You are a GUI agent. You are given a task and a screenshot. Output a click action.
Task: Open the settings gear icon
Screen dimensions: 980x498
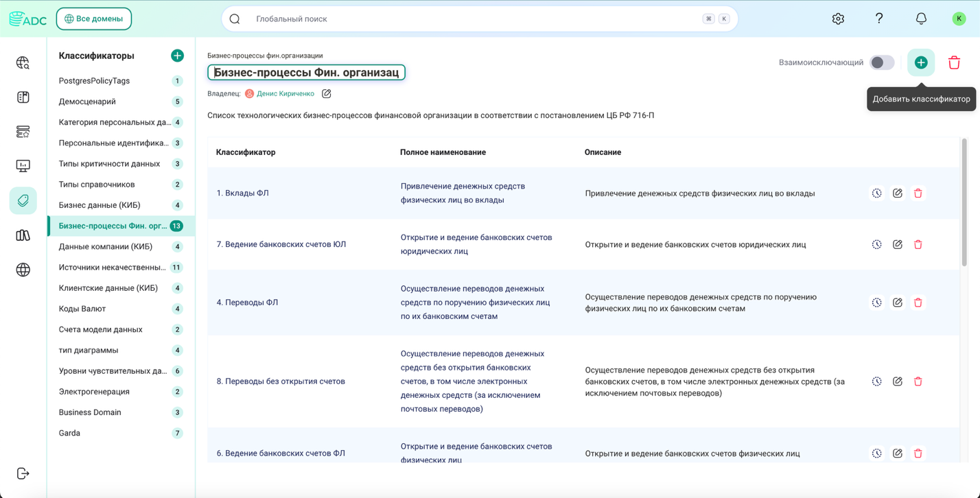coord(838,19)
